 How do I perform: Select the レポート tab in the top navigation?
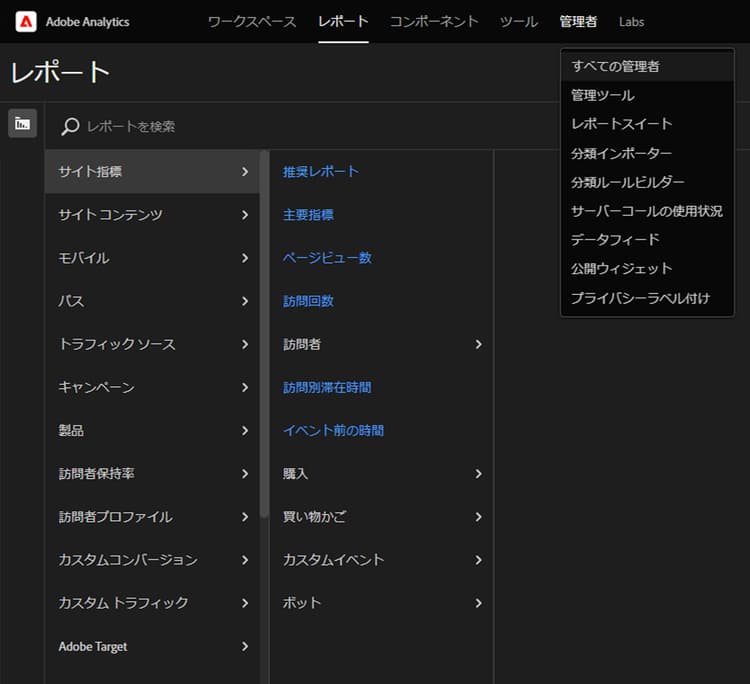[343, 22]
